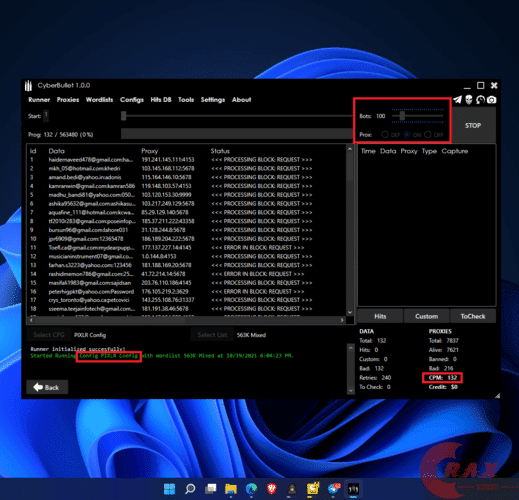The image size is (519, 500).
Task: Click the Runner initialized successfully log line
Action: point(78,349)
